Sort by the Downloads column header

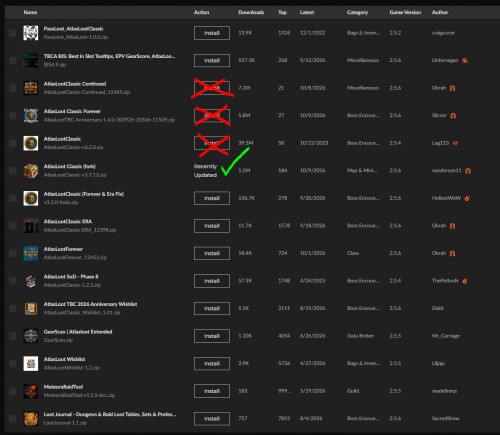[251, 12]
